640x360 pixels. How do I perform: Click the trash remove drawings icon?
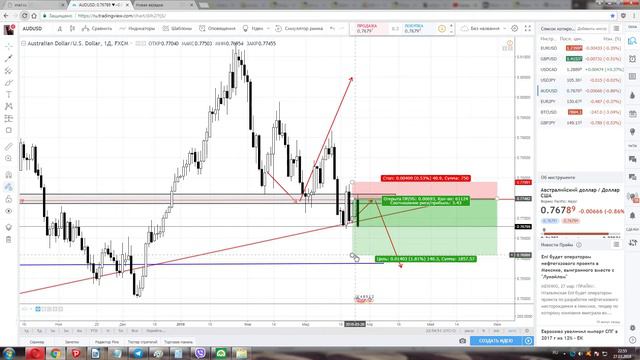pyautogui.click(x=9, y=240)
